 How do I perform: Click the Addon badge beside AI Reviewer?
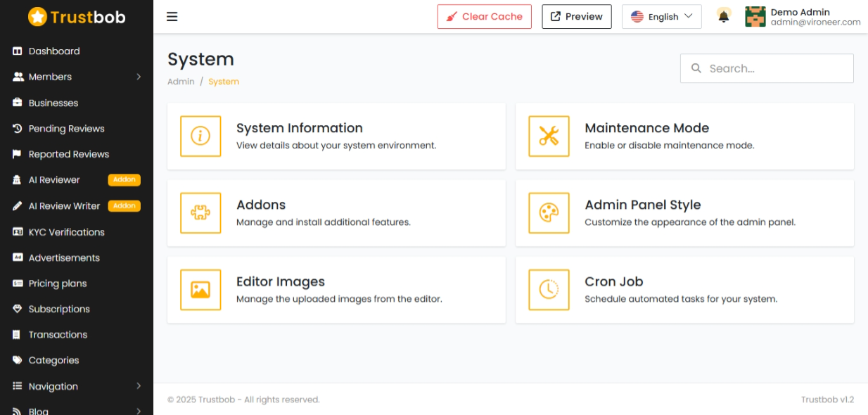(125, 180)
